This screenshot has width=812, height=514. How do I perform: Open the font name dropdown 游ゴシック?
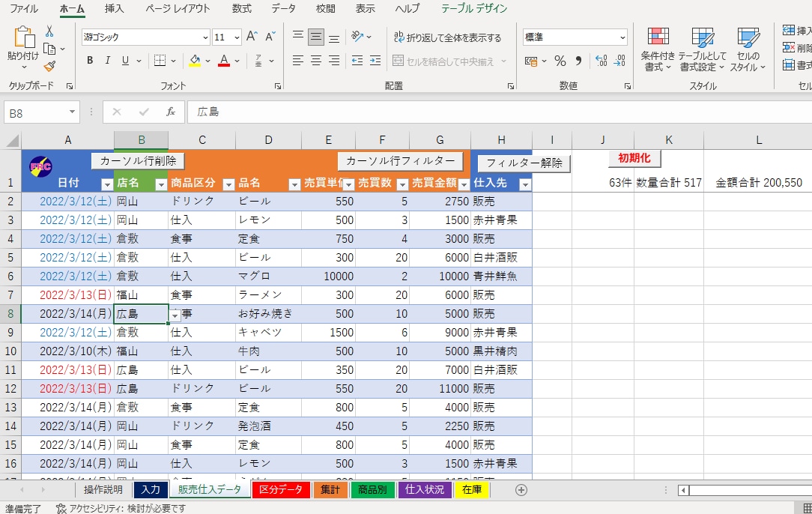pos(205,37)
